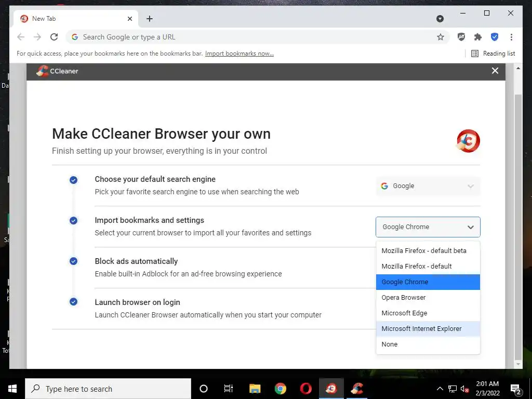Collapse the Google Chrome import dropdown

click(428, 227)
